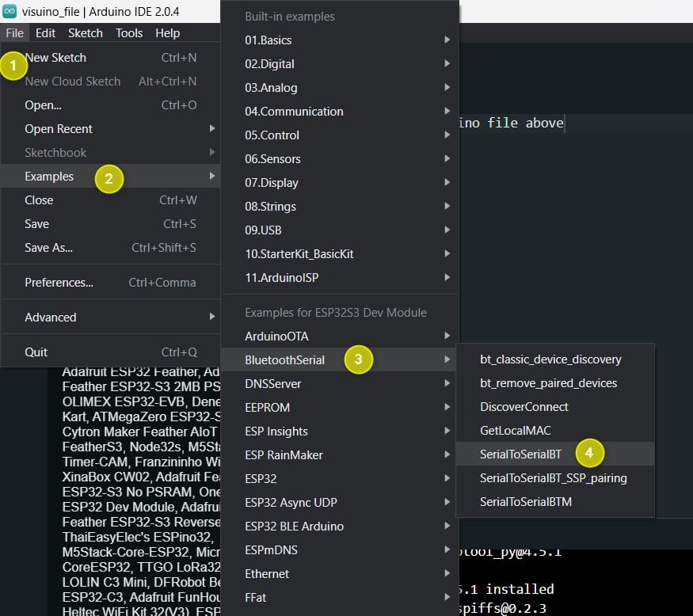Select New Sketch from File menu
The image size is (693, 616).
pos(55,57)
